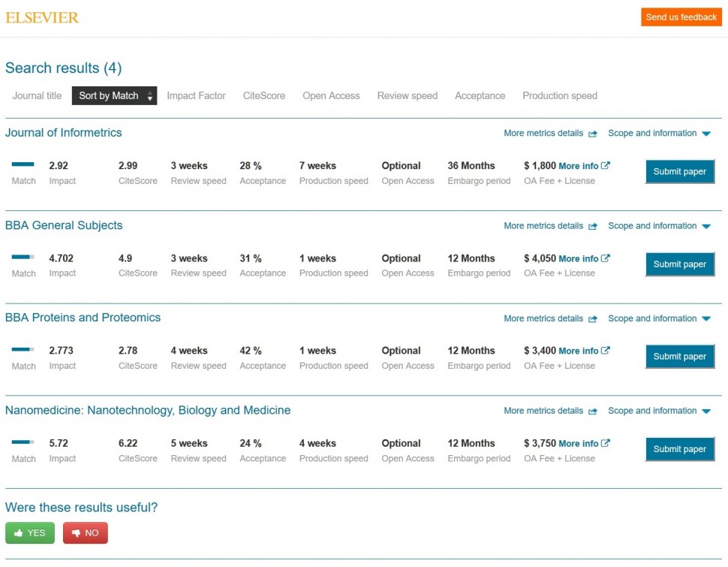This screenshot has height=567, width=728.
Task: Click the Match bar for BBA Proteins and Proteomics
Action: point(23,349)
